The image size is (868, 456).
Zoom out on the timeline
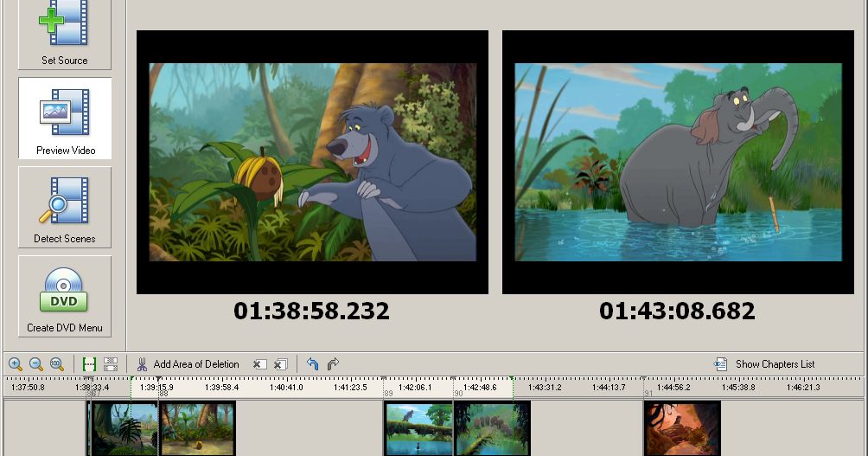tap(36, 364)
